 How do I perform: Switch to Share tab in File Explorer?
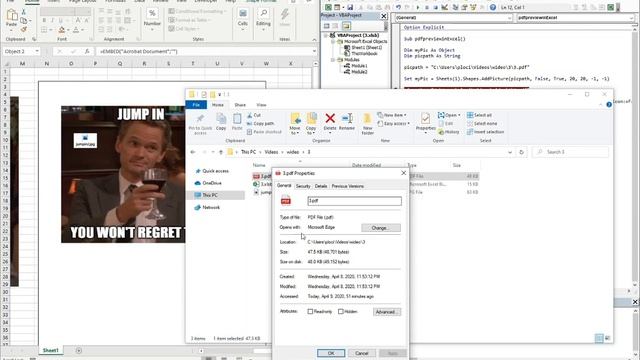(x=240, y=105)
